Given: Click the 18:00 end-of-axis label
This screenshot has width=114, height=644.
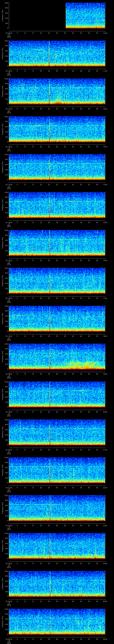Looking at the screenshot, I should [105, 336].
